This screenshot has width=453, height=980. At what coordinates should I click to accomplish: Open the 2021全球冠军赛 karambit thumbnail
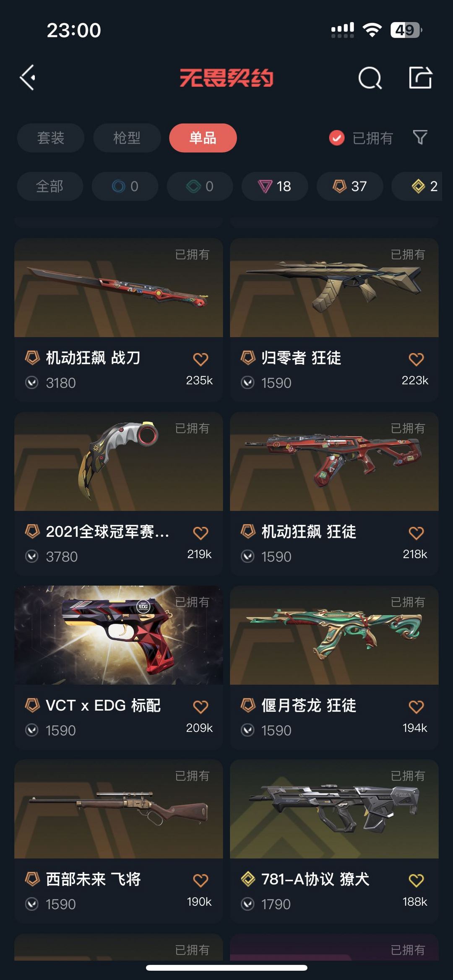(x=119, y=461)
